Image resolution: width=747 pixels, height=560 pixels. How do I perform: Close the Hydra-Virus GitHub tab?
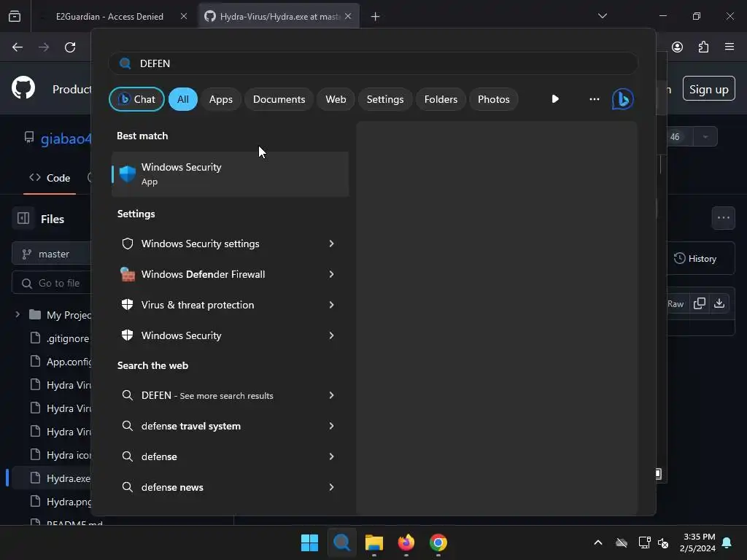point(348,16)
